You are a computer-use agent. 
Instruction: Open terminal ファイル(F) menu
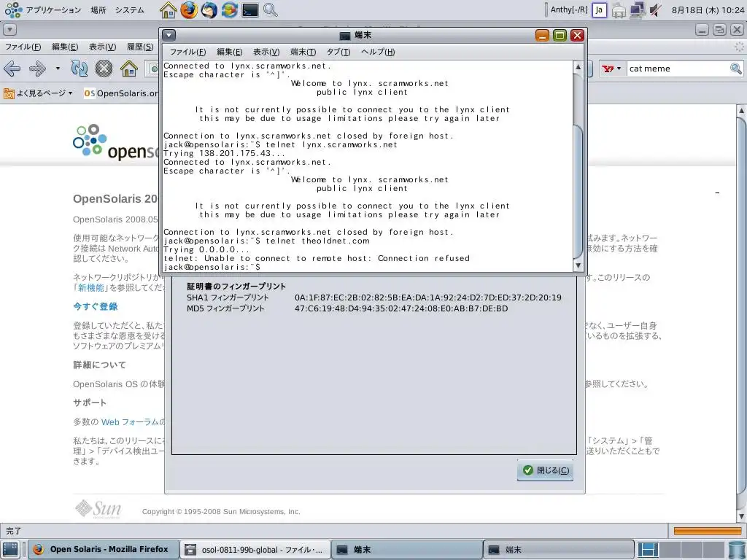coord(187,52)
